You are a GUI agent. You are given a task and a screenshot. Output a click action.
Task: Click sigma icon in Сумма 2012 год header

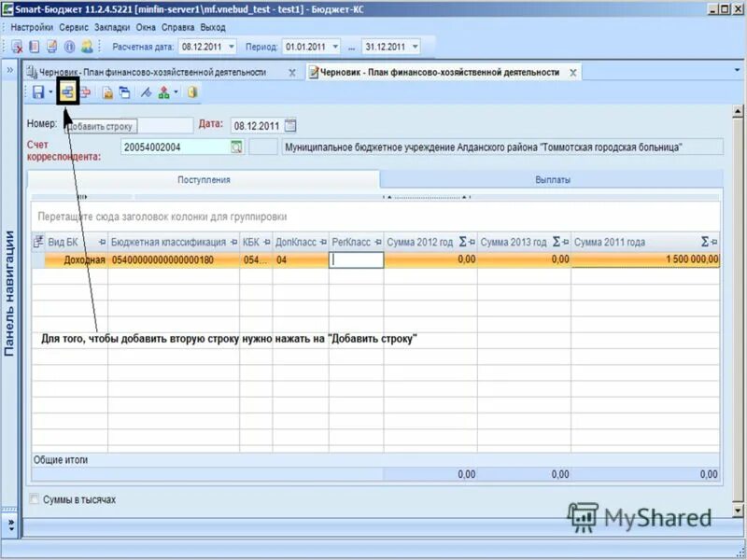pyautogui.click(x=462, y=242)
